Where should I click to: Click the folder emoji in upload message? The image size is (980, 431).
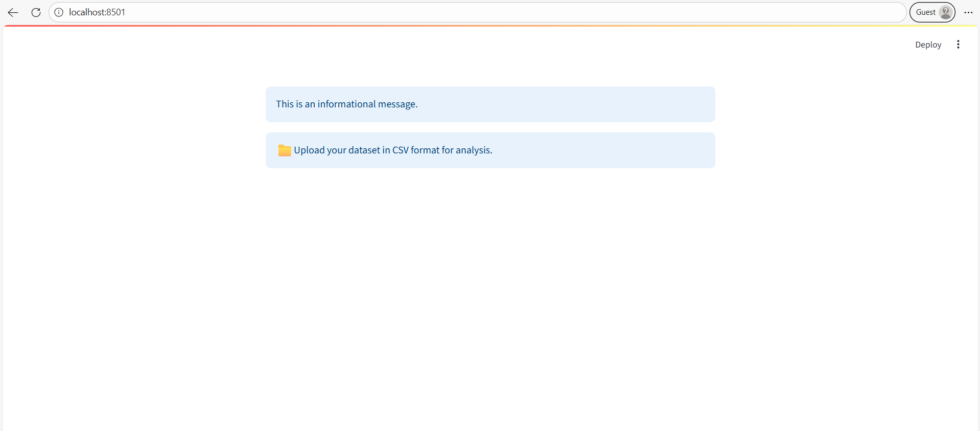[285, 150]
